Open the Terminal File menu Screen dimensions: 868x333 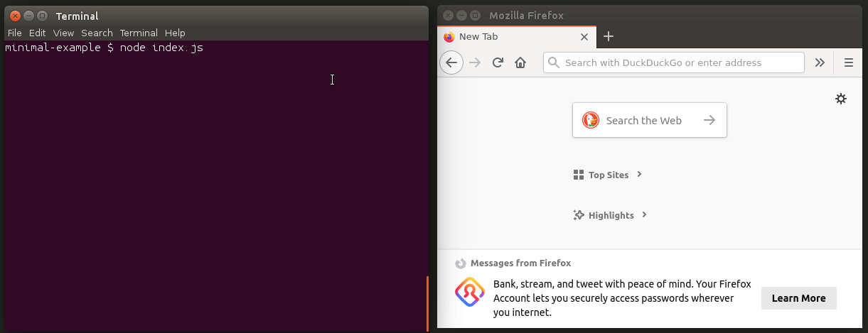(x=14, y=33)
